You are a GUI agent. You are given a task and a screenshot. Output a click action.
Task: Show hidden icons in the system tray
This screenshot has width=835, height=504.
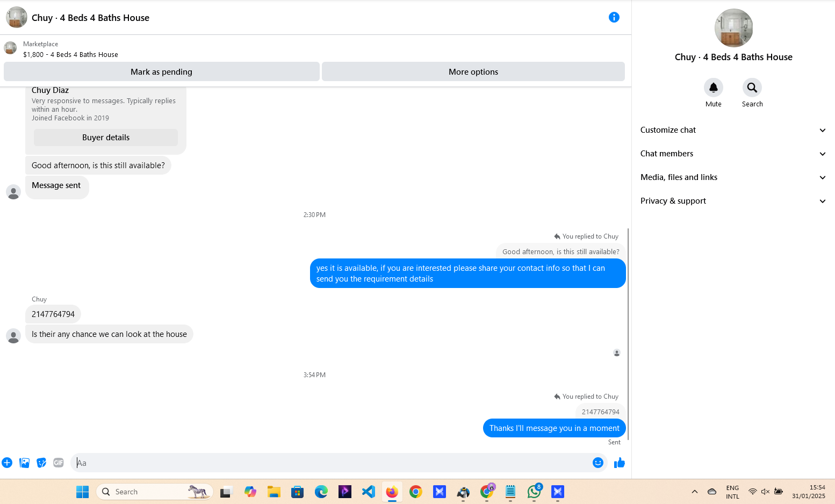tap(695, 492)
